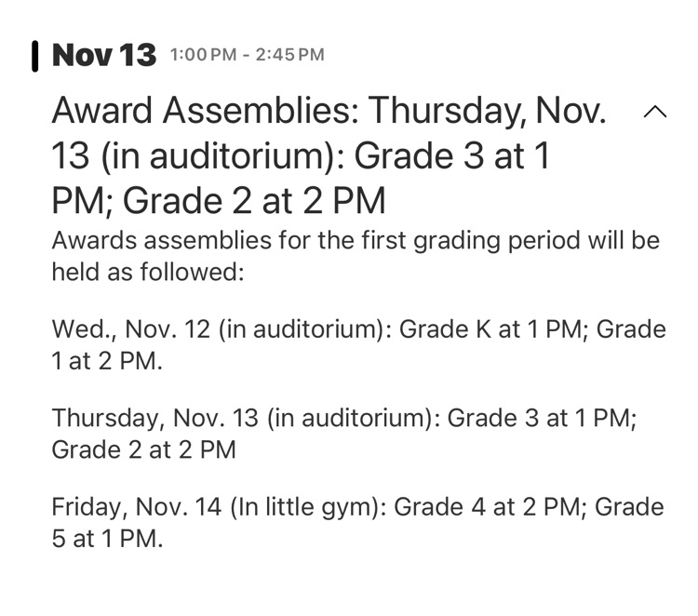The image size is (698, 616).
Task: Click the 1:00 PM - 2:45 PM time range
Action: (x=247, y=55)
